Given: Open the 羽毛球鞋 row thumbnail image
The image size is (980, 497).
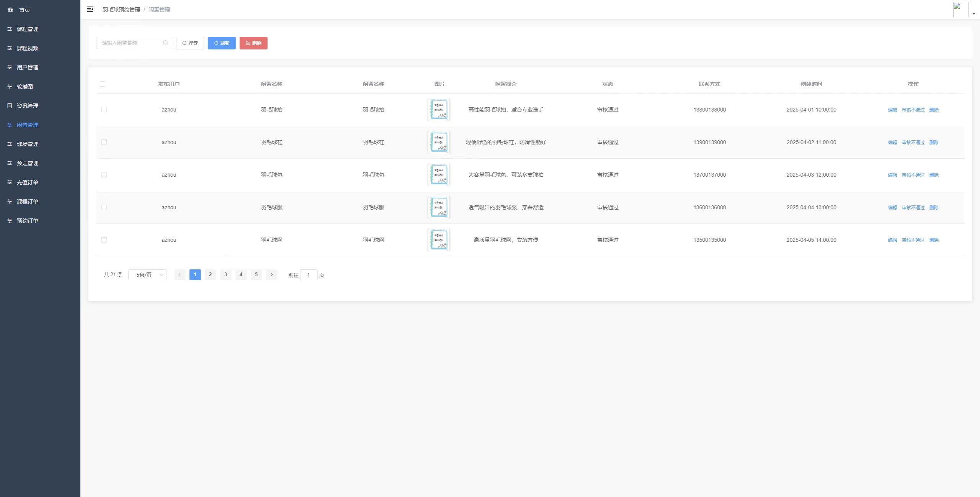Looking at the screenshot, I should pos(439,142).
